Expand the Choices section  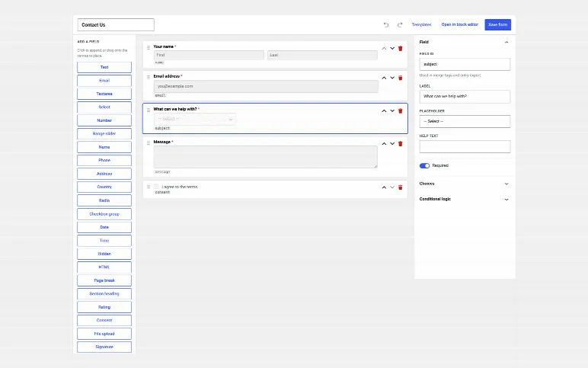pyautogui.click(x=507, y=184)
